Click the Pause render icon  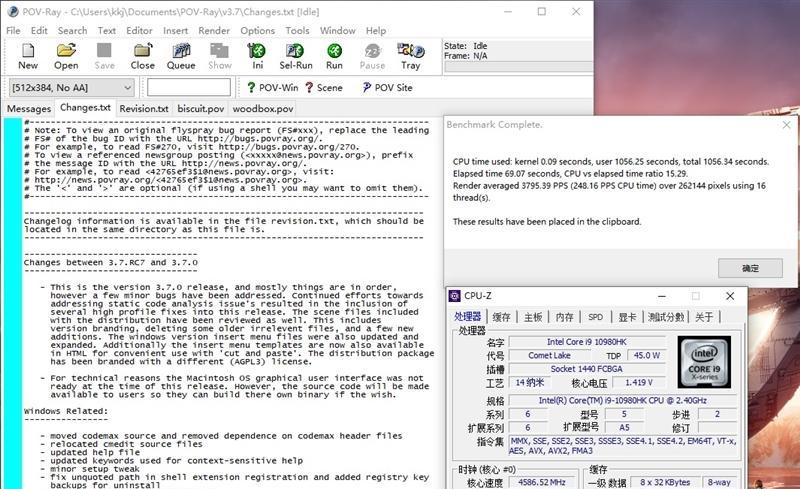[x=372, y=56]
